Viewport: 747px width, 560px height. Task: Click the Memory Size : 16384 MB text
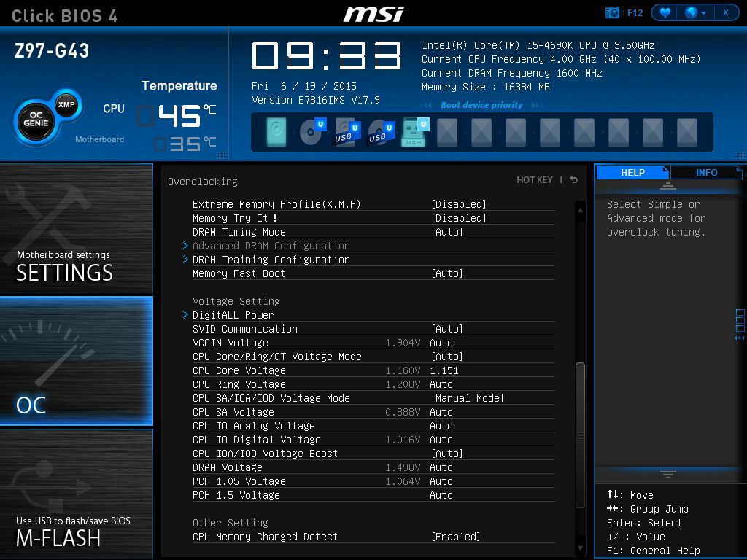coord(485,87)
